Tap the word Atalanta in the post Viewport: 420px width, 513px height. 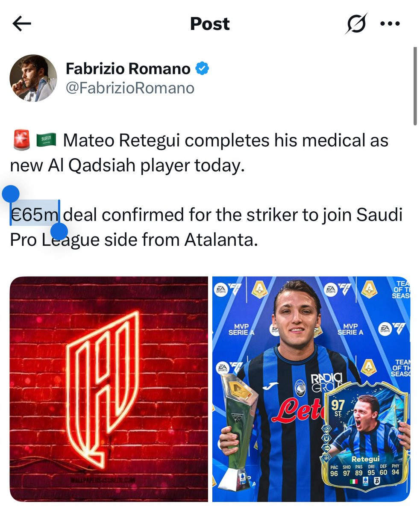(x=221, y=240)
